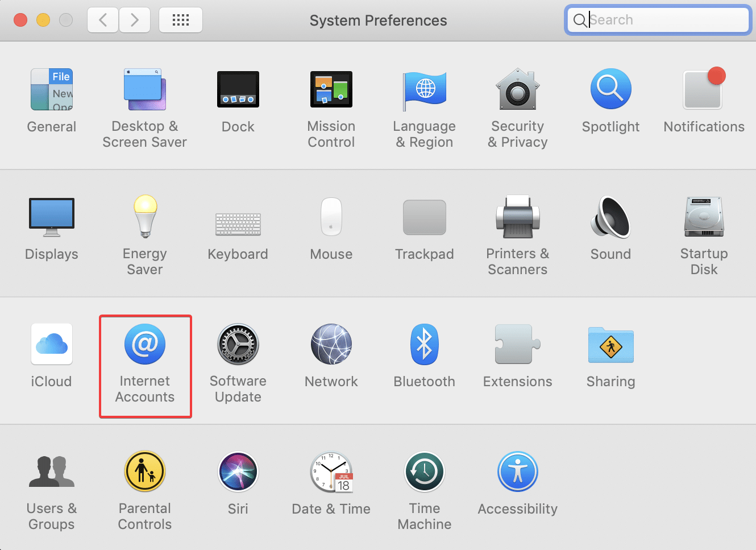Open Language & Region preferences
The image size is (756, 550).
click(425, 108)
